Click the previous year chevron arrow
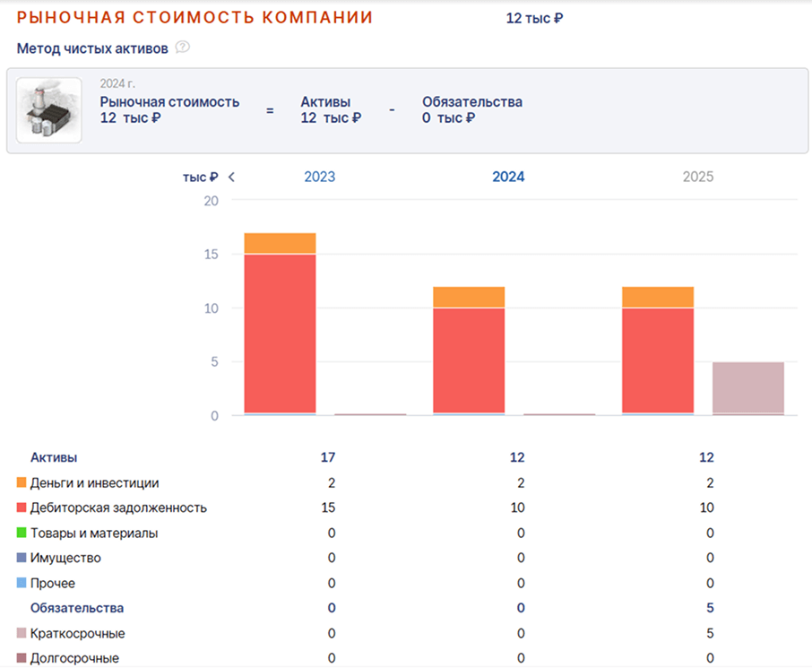This screenshot has height=668, width=812. [x=231, y=178]
